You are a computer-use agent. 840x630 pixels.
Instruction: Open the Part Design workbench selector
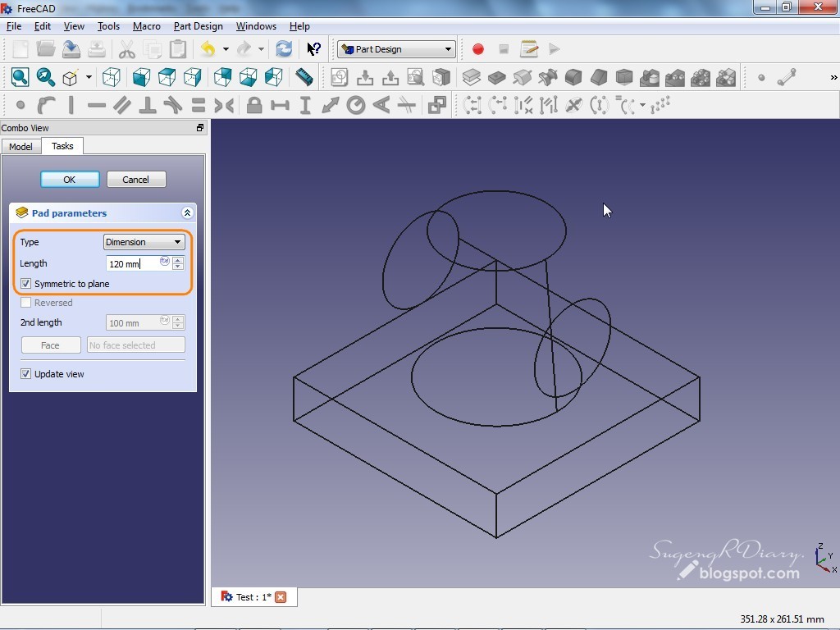[x=395, y=48]
